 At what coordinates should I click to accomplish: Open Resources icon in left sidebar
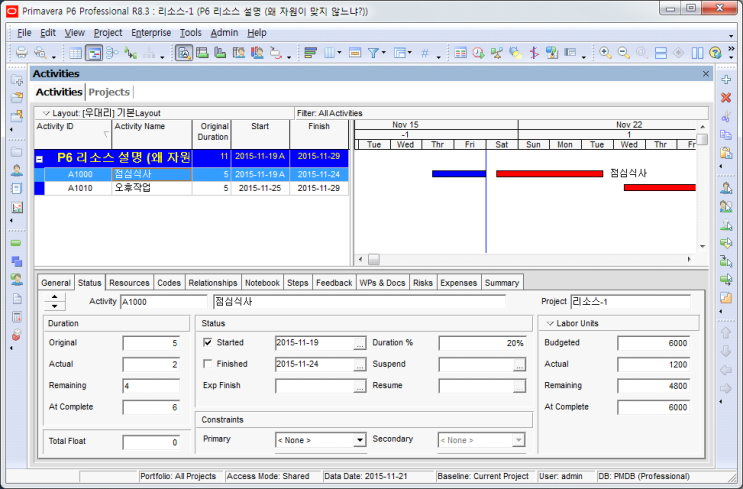pyautogui.click(x=17, y=171)
